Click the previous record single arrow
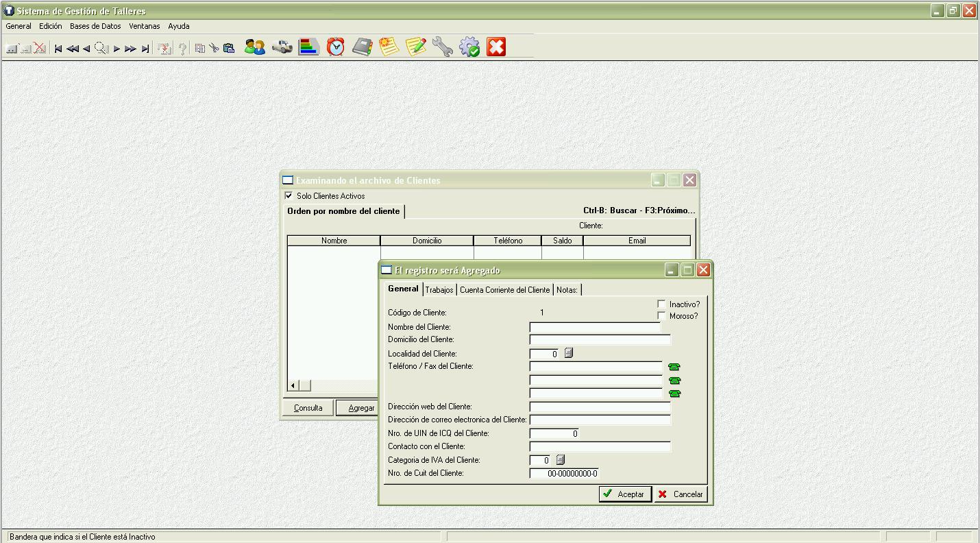The image size is (980, 543). coord(86,49)
